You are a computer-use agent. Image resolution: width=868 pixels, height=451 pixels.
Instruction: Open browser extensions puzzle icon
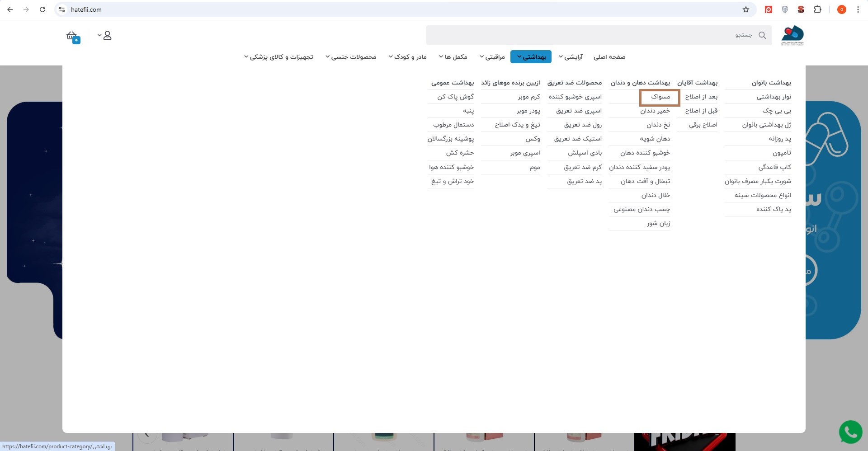pos(817,9)
